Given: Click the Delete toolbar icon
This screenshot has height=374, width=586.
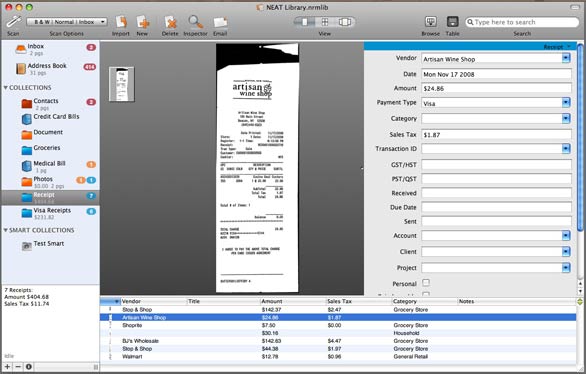Looking at the screenshot, I should tap(170, 22).
